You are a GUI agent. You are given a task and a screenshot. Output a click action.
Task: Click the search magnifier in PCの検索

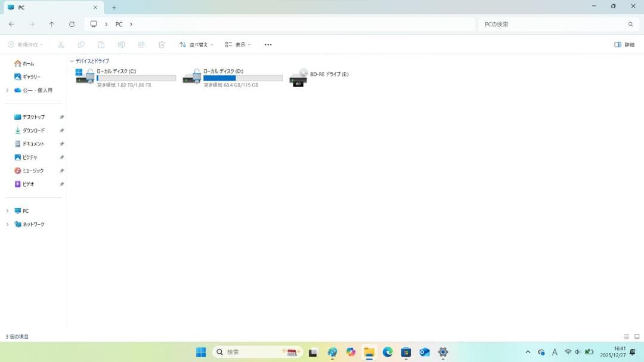(x=630, y=24)
